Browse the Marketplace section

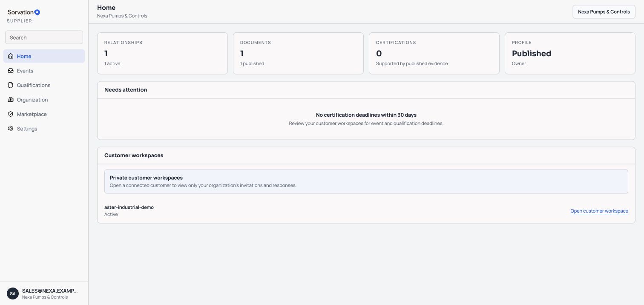[x=44, y=114]
